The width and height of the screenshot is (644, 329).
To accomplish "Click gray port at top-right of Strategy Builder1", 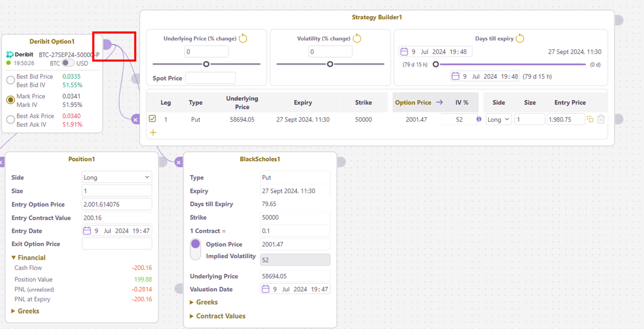I will tap(619, 20).
